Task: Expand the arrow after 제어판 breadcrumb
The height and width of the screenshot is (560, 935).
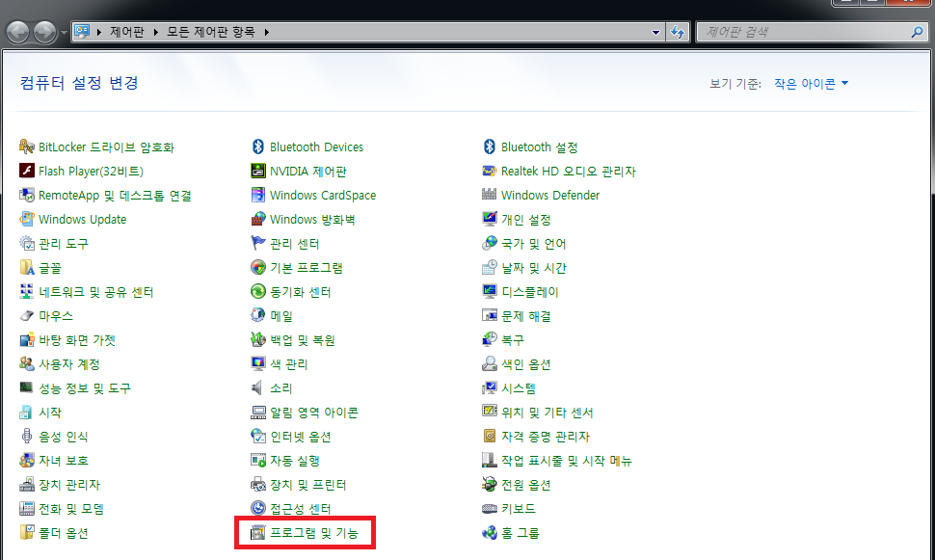Action: (155, 32)
